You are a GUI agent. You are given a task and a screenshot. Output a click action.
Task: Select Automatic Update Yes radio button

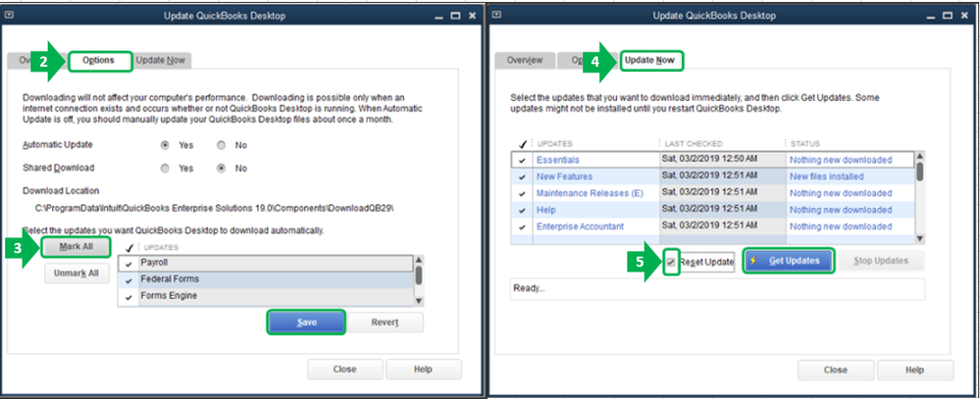pos(165,145)
